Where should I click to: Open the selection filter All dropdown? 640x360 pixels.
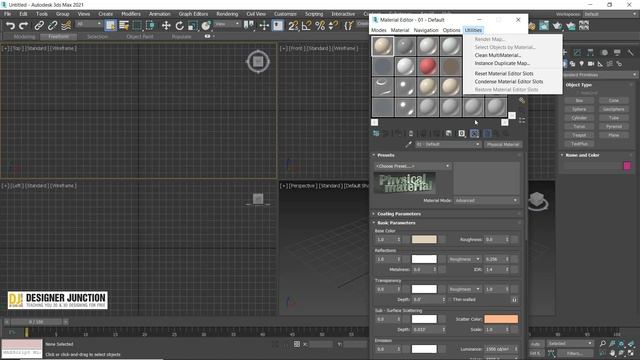click(x=89, y=24)
